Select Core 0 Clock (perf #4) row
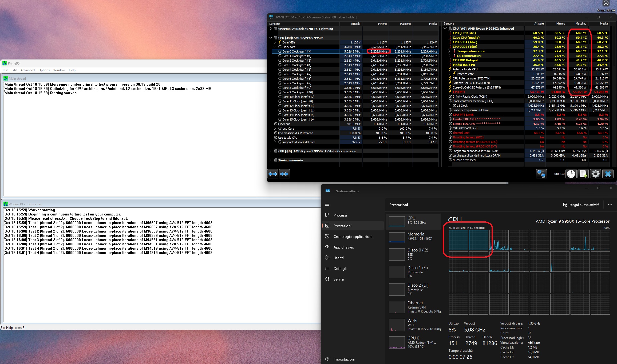 [x=355, y=51]
